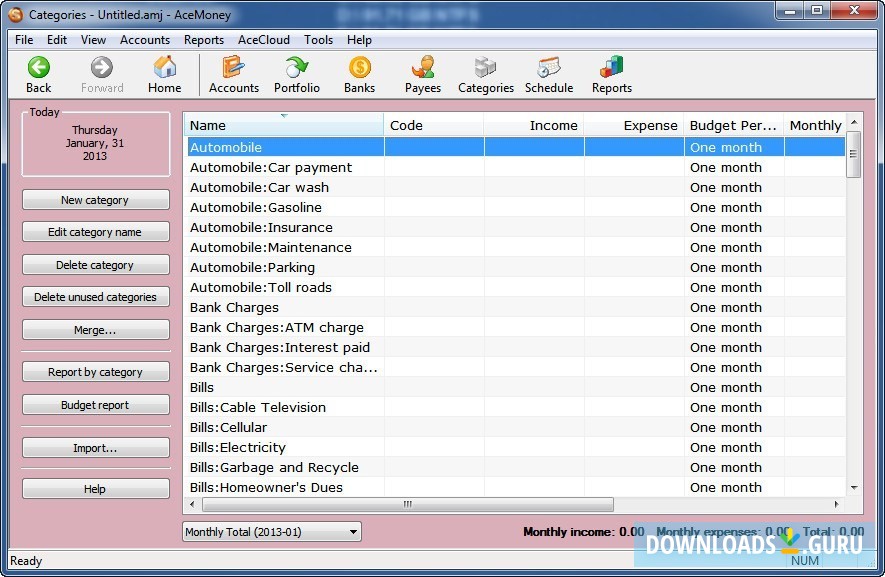Go to Home toolbar icon
885x577 pixels.
tap(164, 68)
